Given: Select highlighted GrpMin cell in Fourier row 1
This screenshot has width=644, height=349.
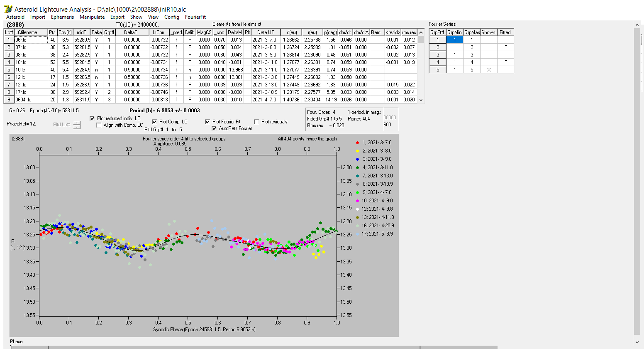Looking at the screenshot, I should (454, 40).
